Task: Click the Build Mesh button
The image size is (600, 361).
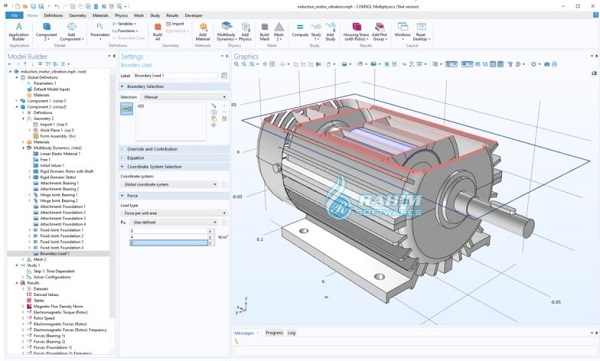Action: pos(264,31)
